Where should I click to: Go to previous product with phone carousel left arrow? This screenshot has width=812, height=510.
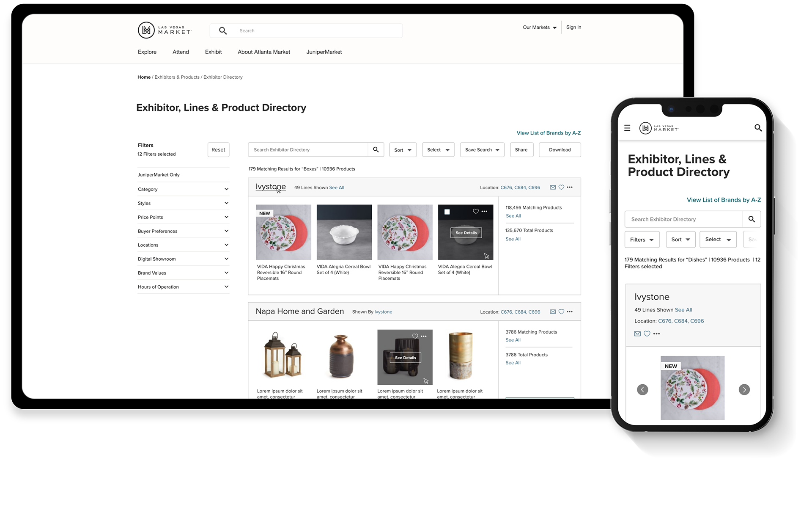(642, 389)
